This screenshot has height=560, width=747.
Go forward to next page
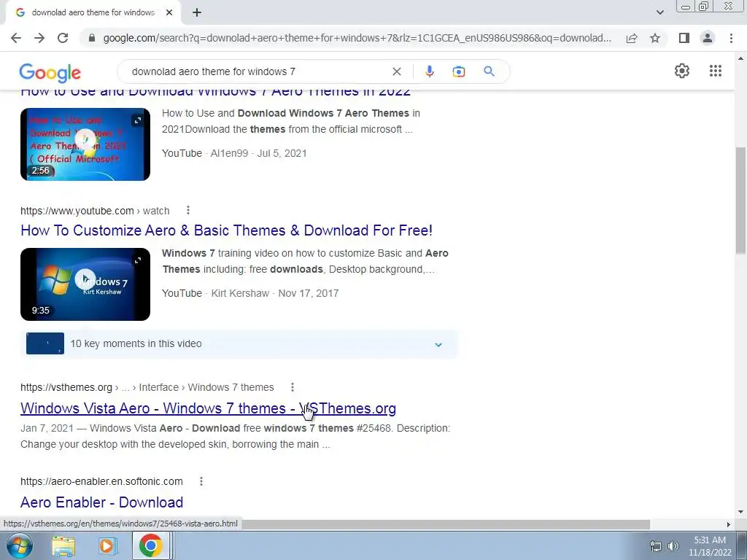point(39,38)
